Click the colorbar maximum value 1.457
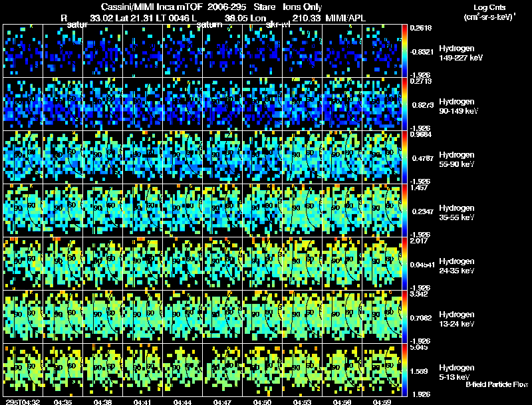Viewport: 532px width, 405px height. click(x=419, y=188)
